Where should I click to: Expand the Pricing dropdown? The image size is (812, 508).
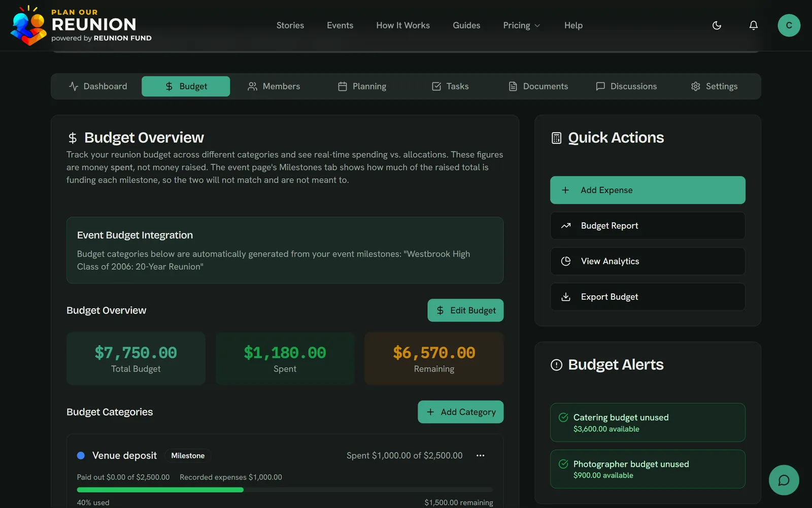coord(522,25)
